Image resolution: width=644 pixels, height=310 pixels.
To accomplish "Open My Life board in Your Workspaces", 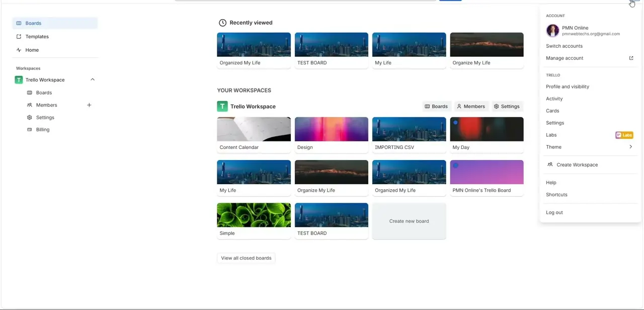I will (x=254, y=178).
